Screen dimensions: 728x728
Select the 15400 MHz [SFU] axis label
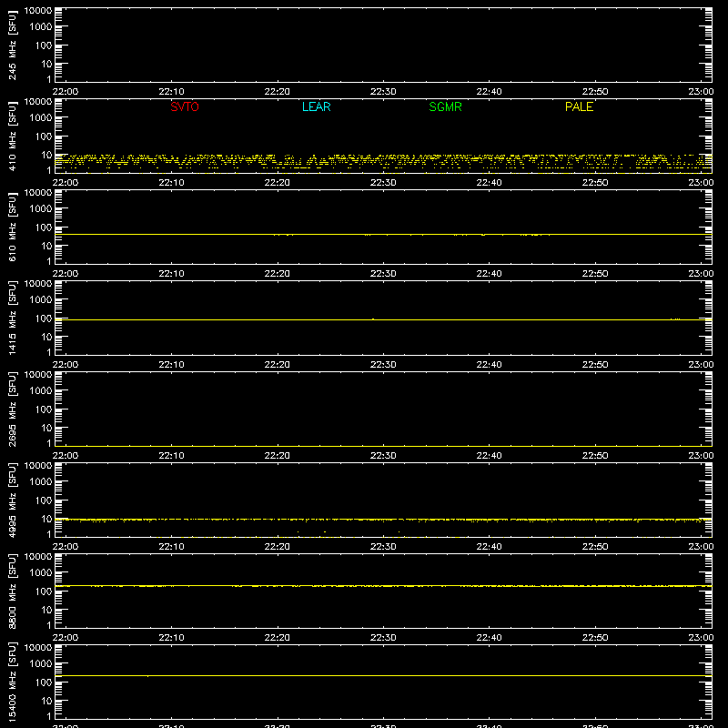(12, 682)
